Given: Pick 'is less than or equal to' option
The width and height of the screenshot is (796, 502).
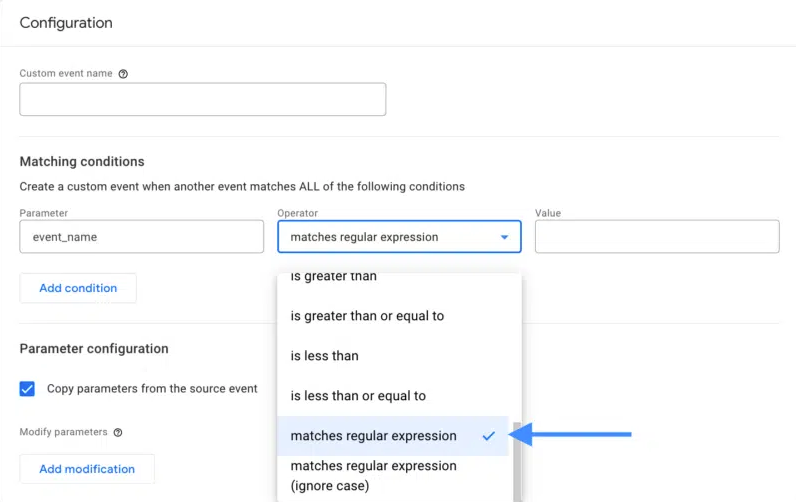Looking at the screenshot, I should [358, 396].
